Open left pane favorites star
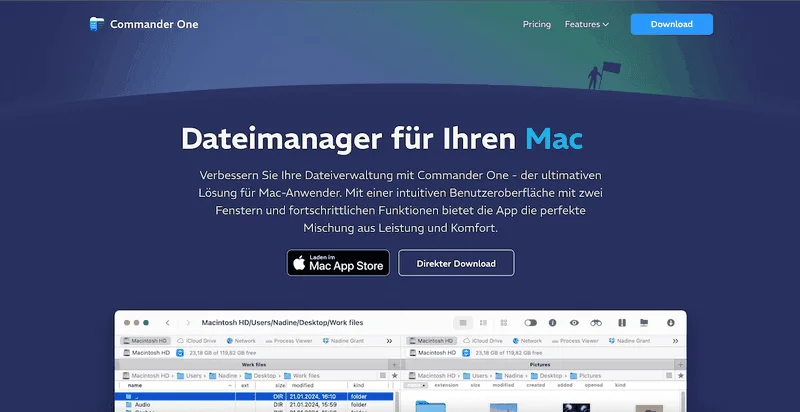The width and height of the screenshot is (800, 412). coord(394,375)
